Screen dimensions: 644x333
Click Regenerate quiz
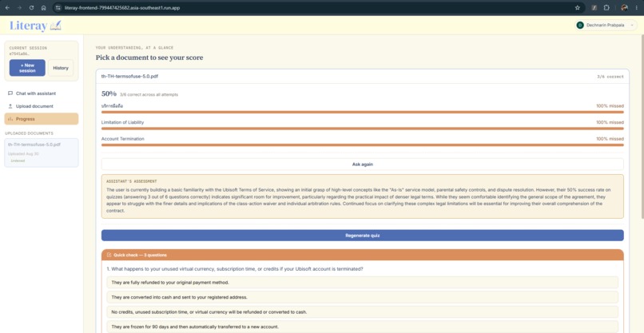pyautogui.click(x=362, y=236)
